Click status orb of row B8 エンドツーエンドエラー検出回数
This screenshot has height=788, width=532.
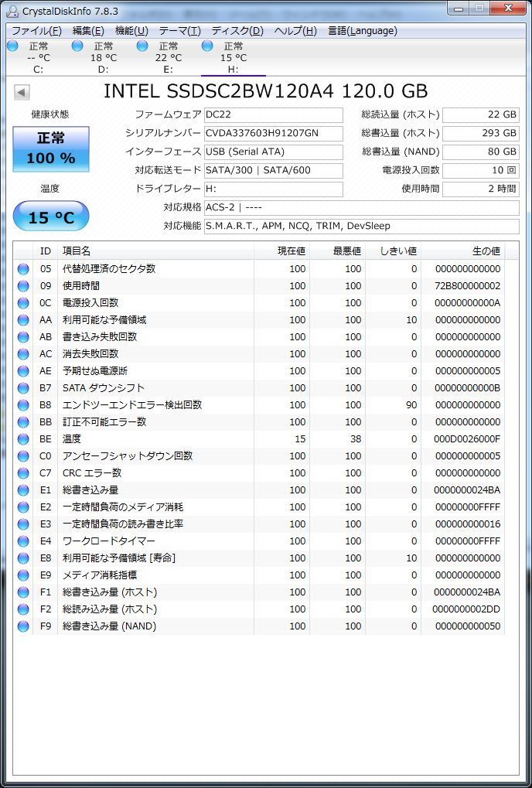tap(23, 405)
